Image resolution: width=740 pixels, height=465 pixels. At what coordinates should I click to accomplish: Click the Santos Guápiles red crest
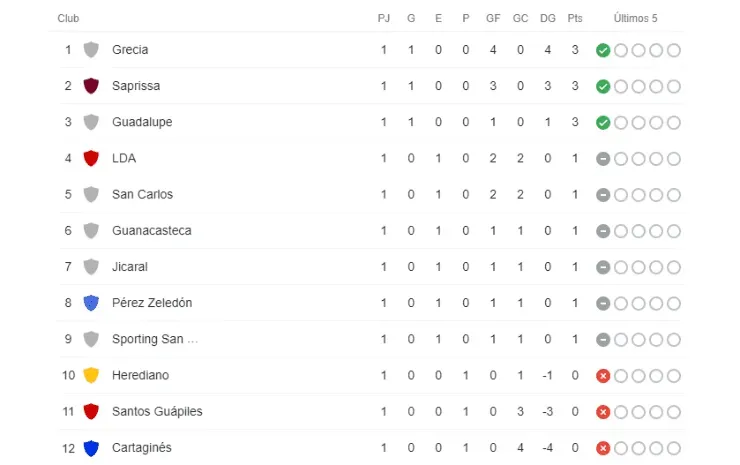click(91, 411)
